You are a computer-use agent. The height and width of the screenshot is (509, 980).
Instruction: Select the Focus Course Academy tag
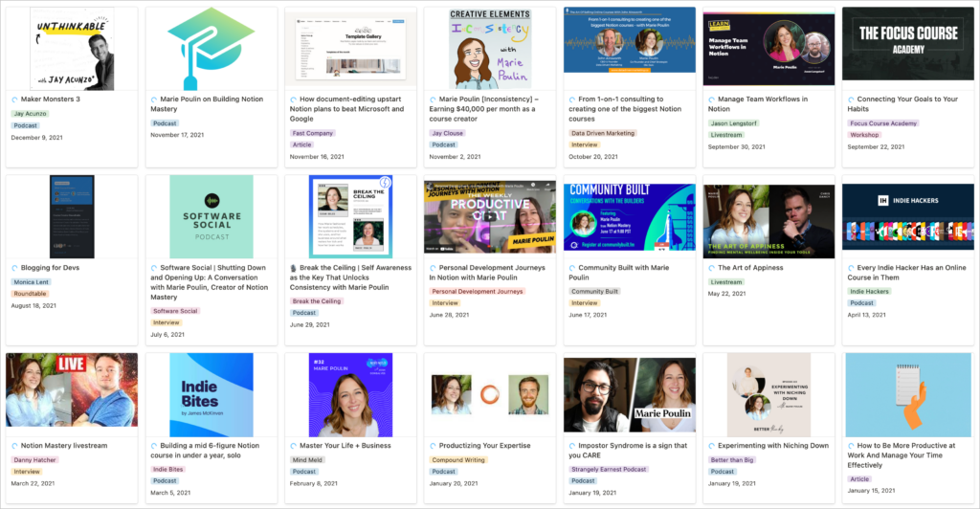coord(883,123)
